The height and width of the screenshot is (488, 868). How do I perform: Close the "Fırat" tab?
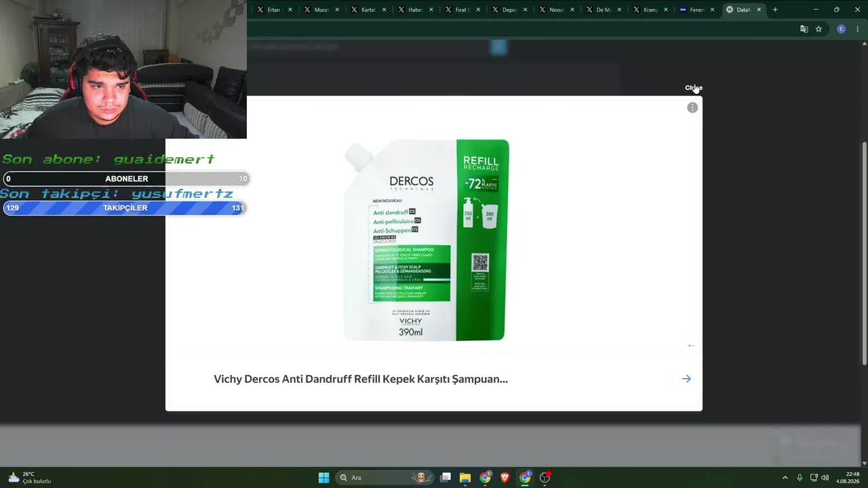click(478, 9)
